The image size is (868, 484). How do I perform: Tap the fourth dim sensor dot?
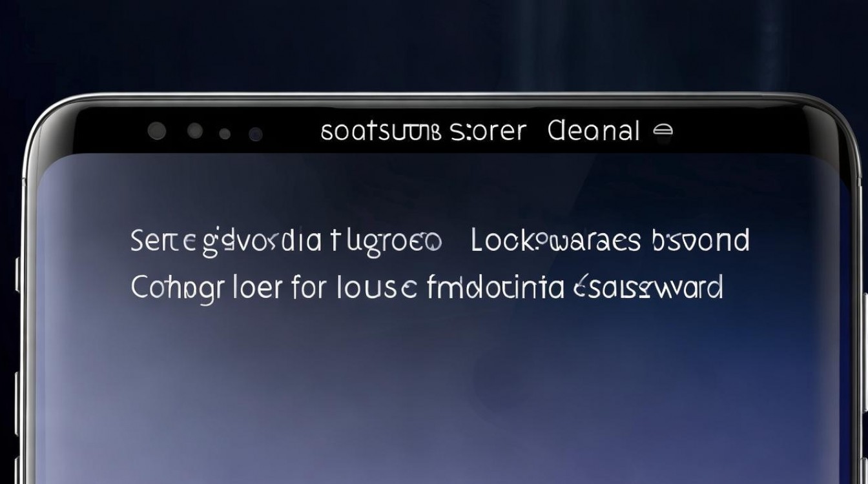click(256, 134)
